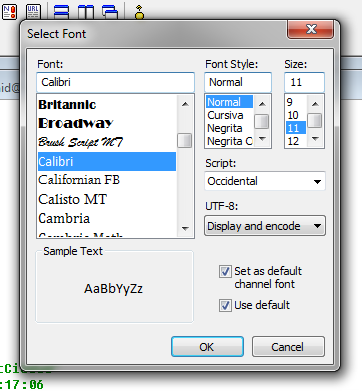Pick size 9 from size list

click(x=296, y=102)
